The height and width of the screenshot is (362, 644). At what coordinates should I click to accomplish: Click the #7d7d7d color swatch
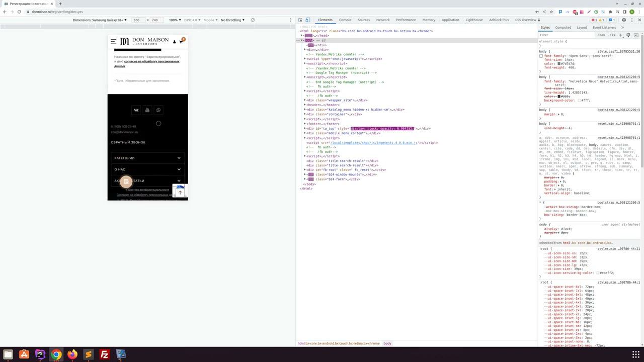tap(559, 64)
